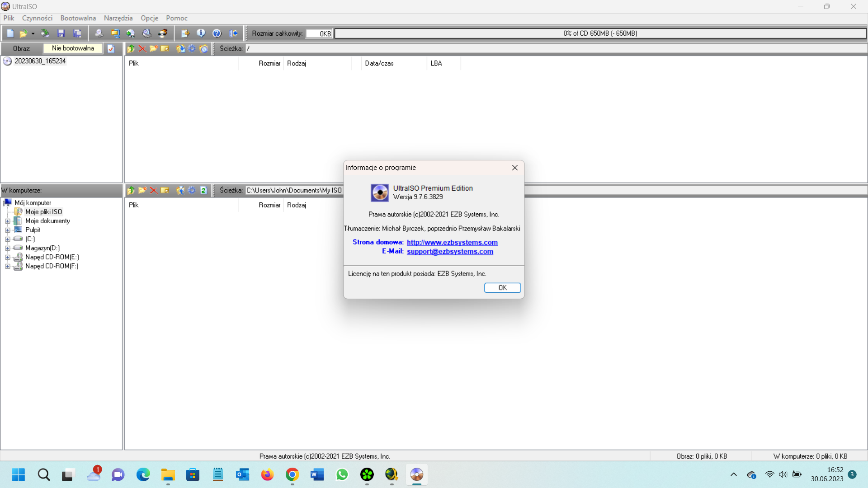The width and height of the screenshot is (868, 488).
Task: Create a new image with the blank page icon
Action: (x=10, y=33)
